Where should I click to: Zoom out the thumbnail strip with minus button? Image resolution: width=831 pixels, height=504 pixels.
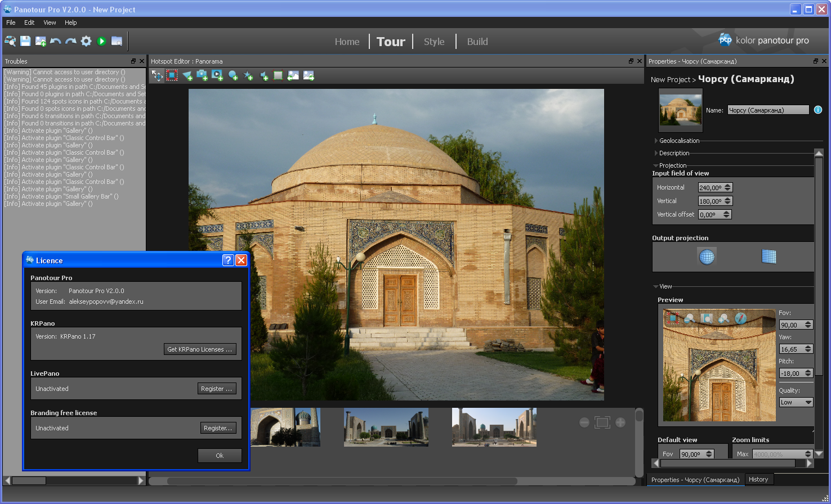584,422
